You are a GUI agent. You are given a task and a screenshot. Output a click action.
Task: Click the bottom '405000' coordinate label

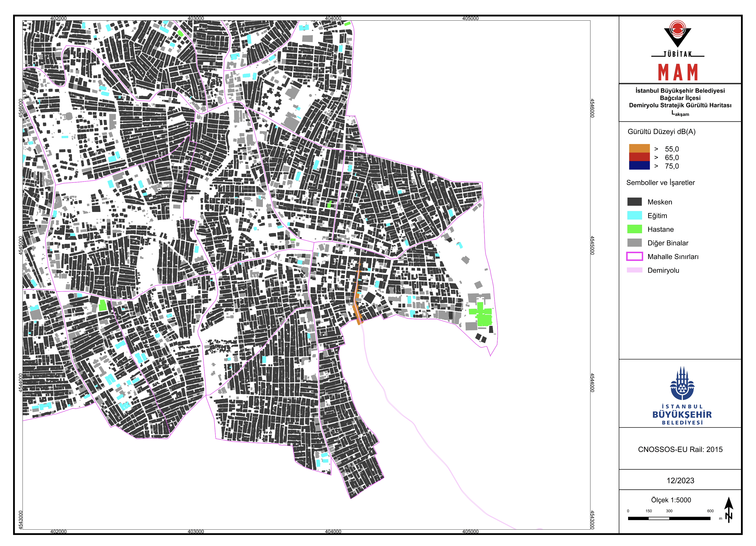pos(470,532)
